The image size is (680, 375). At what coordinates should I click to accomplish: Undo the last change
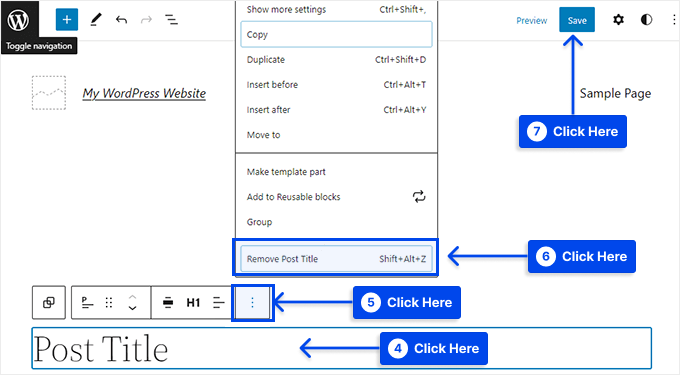(121, 20)
